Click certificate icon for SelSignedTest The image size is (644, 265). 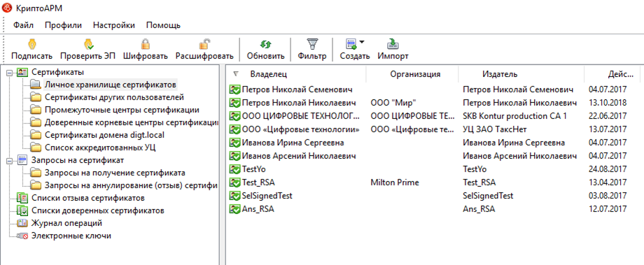(x=234, y=196)
